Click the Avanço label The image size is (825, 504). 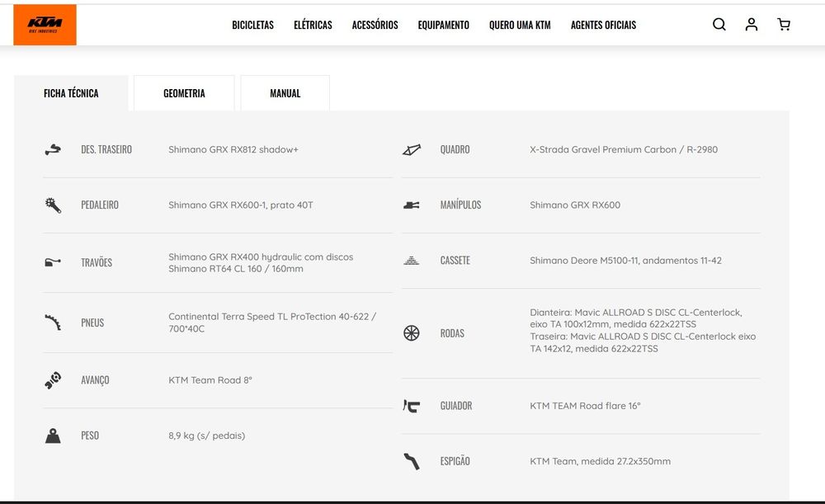[x=95, y=379]
